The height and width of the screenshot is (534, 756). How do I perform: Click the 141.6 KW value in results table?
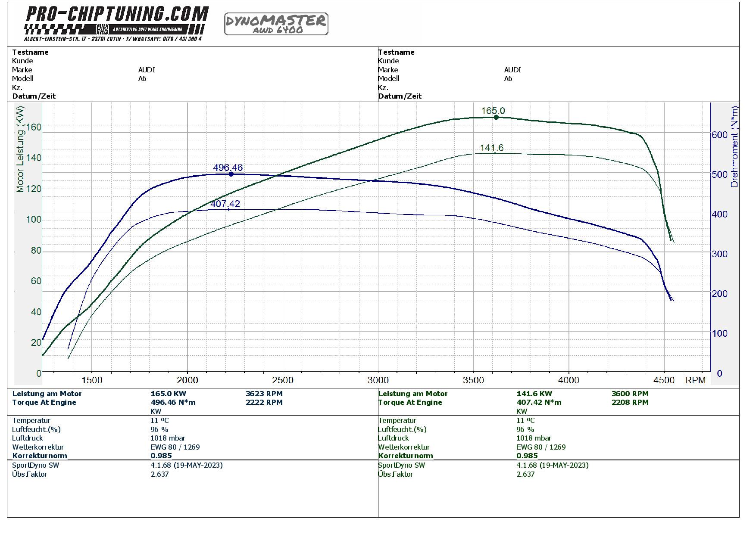click(x=534, y=394)
